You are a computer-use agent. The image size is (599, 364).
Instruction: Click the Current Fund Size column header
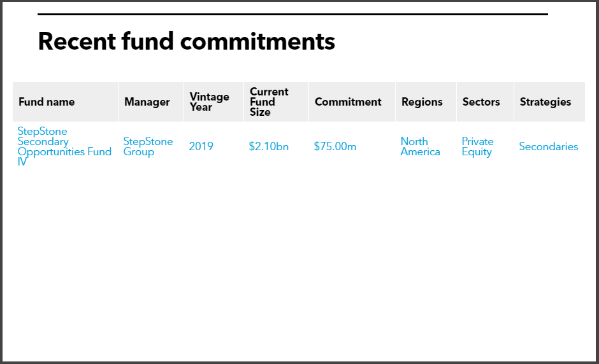pos(268,102)
